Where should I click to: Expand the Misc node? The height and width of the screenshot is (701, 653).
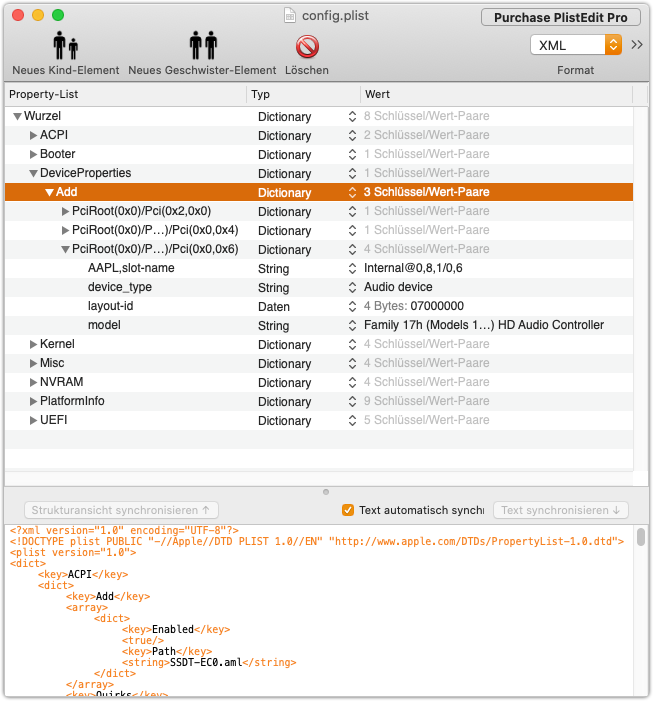(x=33, y=363)
